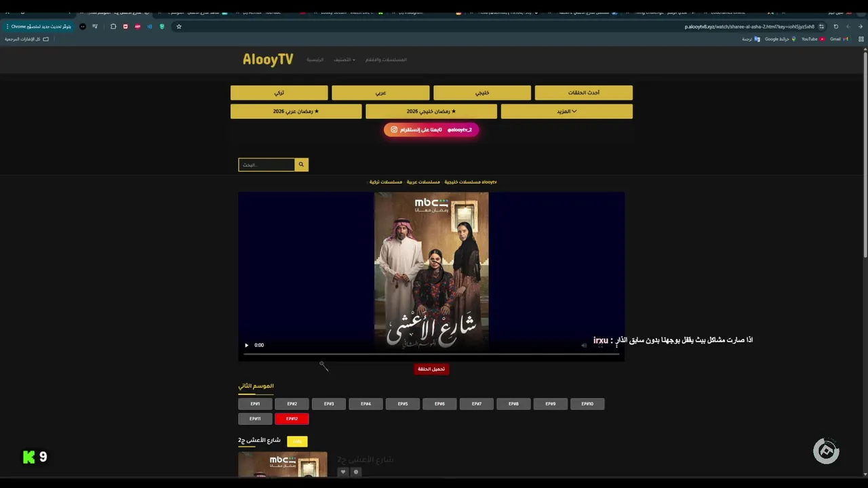Open the الرئيسية home nav link
Screen dimensions: 868x488
coord(315,60)
